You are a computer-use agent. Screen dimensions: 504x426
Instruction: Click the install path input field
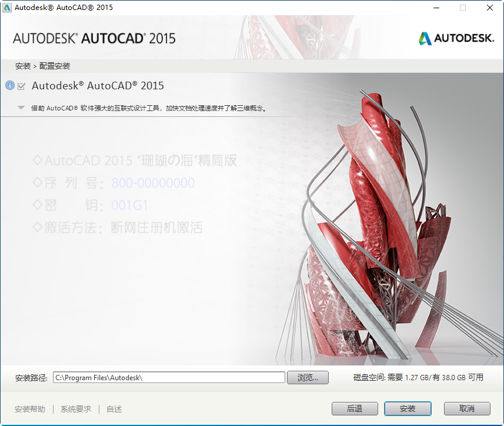[169, 377]
